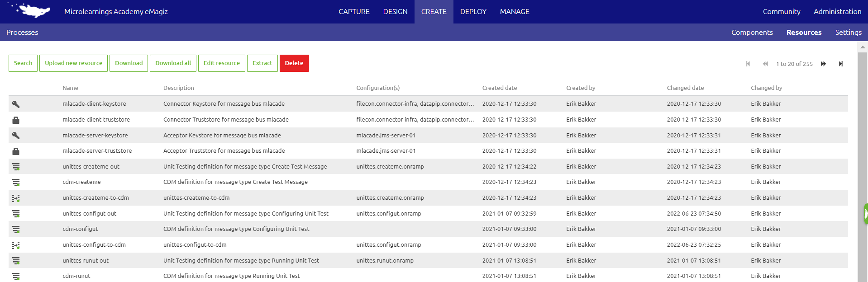Open the DESIGN phase
Image resolution: width=868 pixels, height=282 pixels.
(395, 12)
